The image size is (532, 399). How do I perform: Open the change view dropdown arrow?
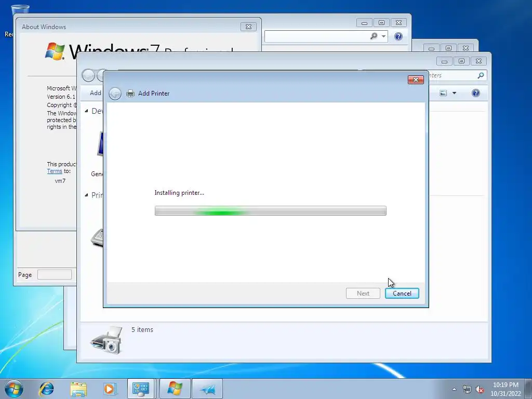(x=454, y=93)
